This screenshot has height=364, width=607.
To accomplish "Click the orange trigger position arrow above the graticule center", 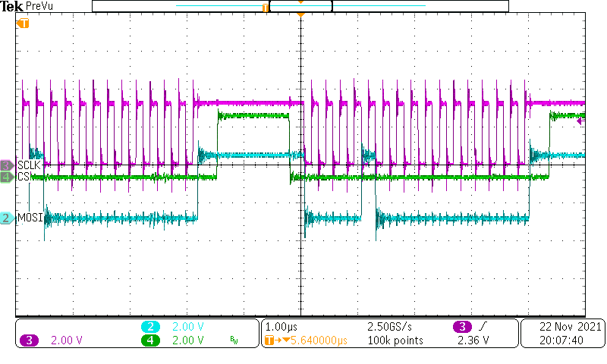I will coord(300,14).
